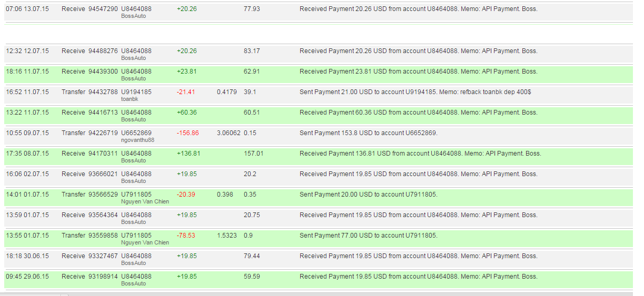Click the amount +60.36

(187, 113)
